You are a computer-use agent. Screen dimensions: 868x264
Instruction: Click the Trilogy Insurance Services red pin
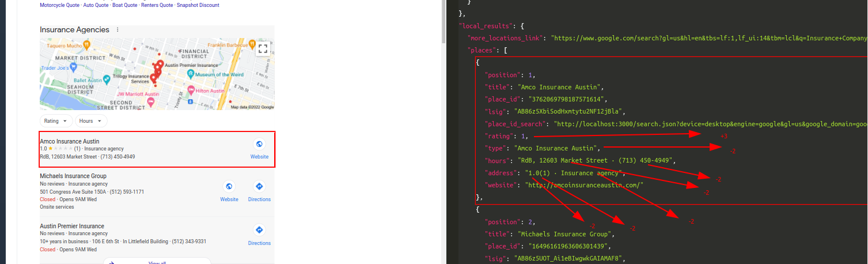[154, 77]
